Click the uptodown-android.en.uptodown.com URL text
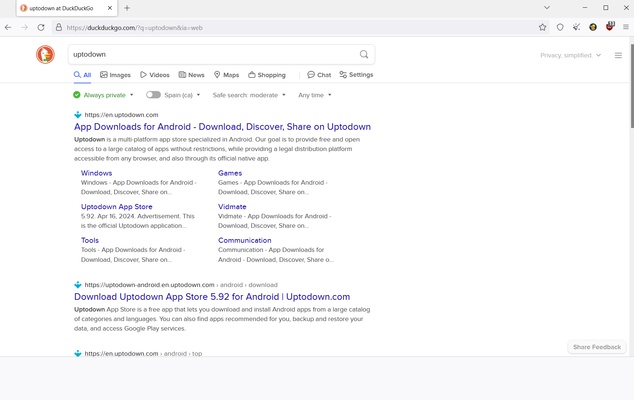This screenshot has height=400, width=634. 149,285
